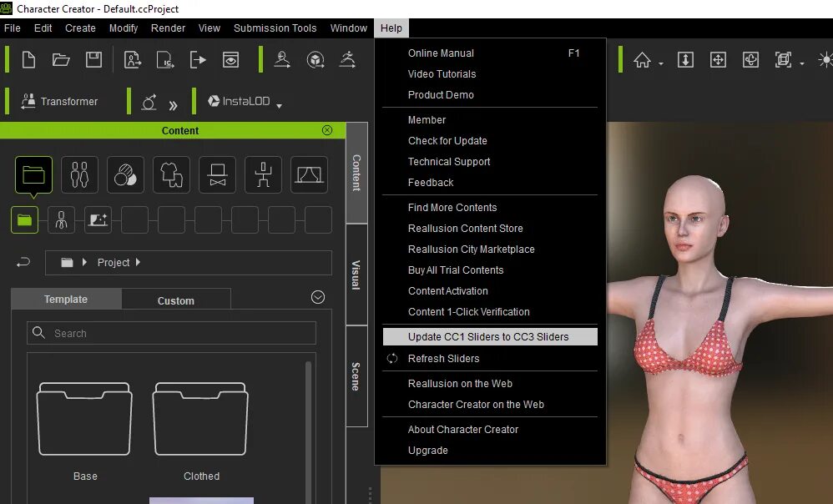Open the Base folder thumbnail
Viewport: 833px width, 504px height.
(x=84, y=420)
